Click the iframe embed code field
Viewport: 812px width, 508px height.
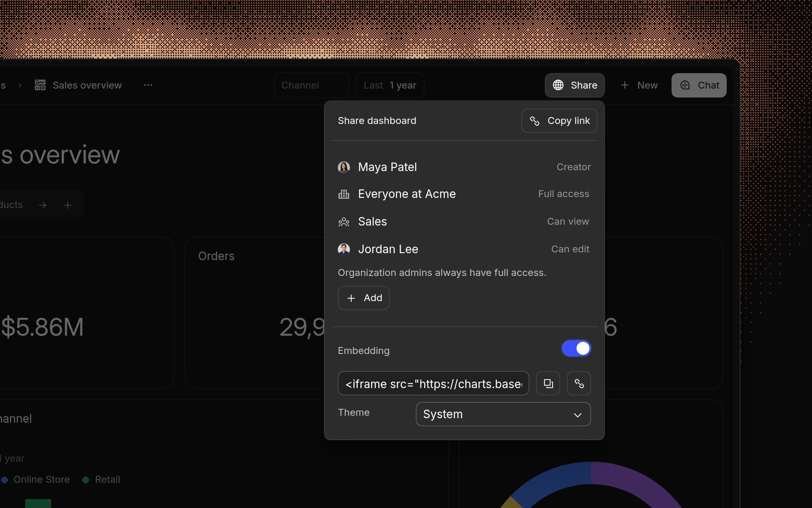click(434, 383)
